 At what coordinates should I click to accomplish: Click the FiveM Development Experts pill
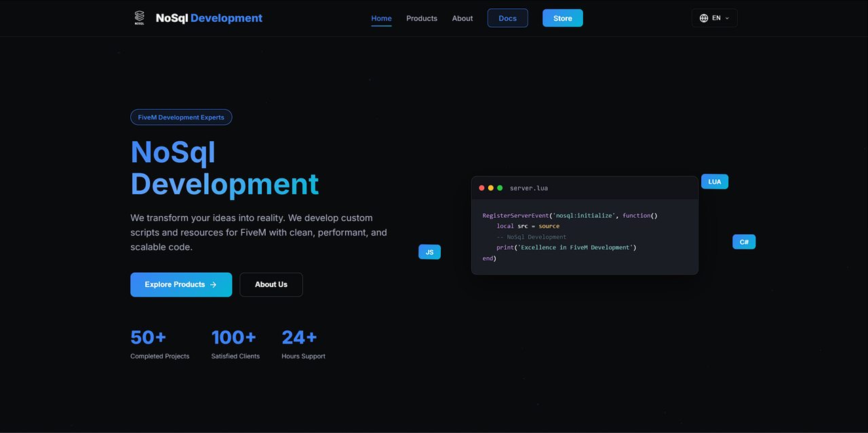181,117
